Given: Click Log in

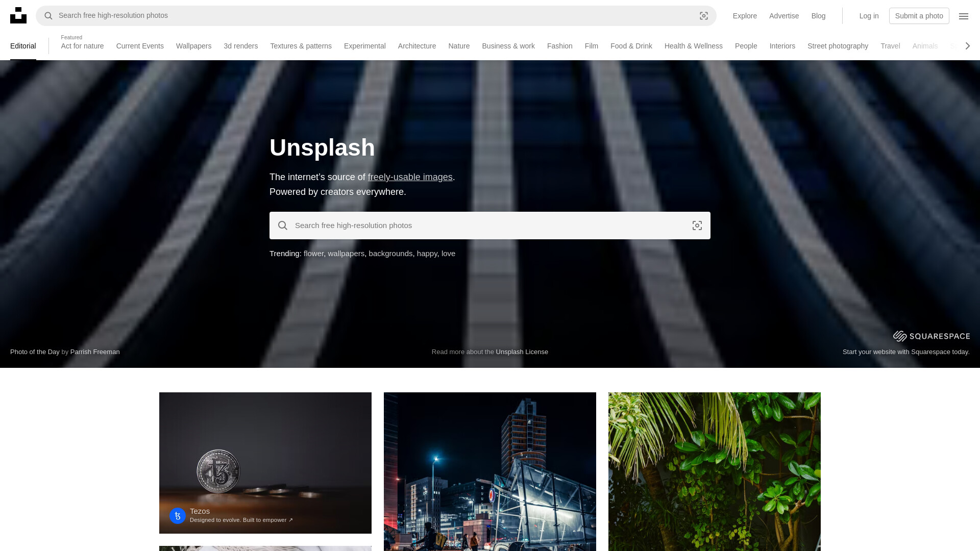Looking at the screenshot, I should [869, 16].
